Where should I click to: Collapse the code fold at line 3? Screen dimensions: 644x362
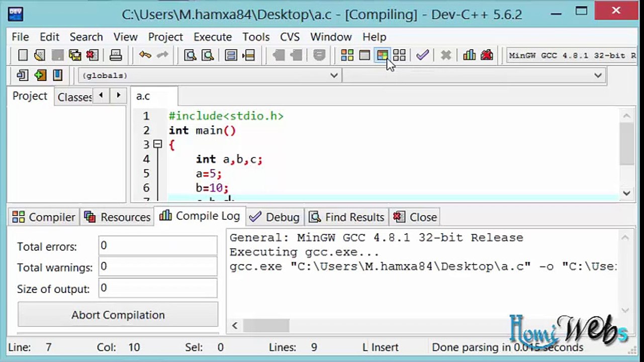coord(157,144)
